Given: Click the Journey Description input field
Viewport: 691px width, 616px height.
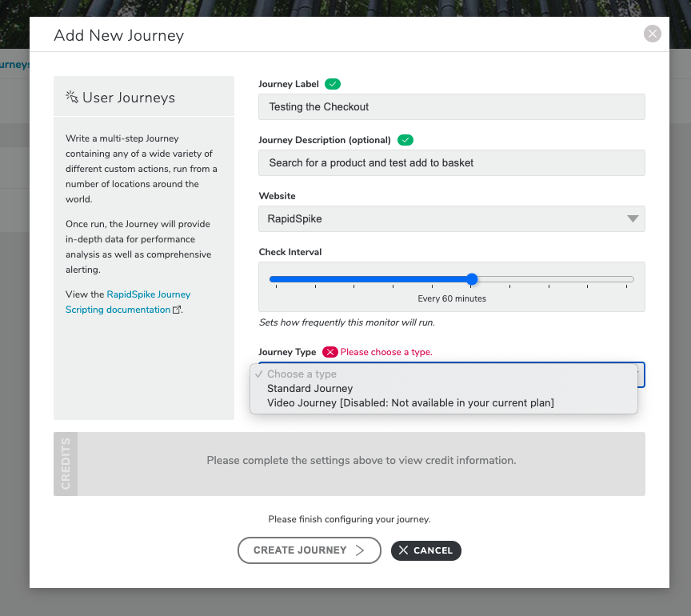Looking at the screenshot, I should [452, 162].
